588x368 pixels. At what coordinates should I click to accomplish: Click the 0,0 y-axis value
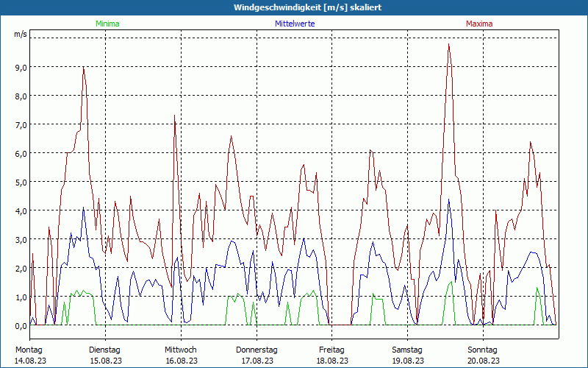tap(21, 326)
